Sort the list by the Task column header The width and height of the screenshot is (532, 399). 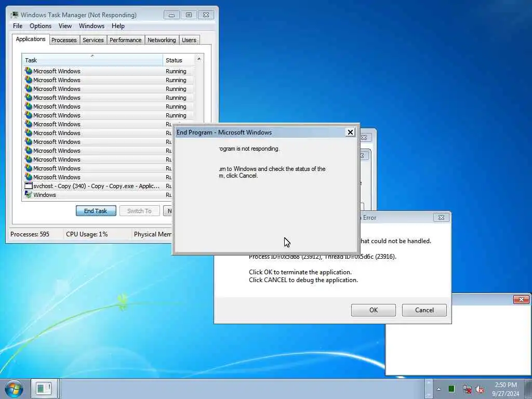coord(92,60)
